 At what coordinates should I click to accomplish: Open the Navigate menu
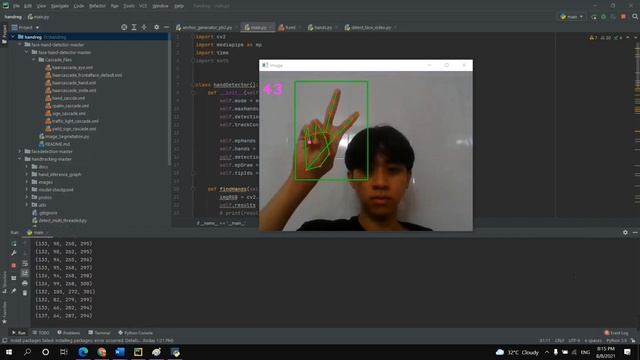60,6
